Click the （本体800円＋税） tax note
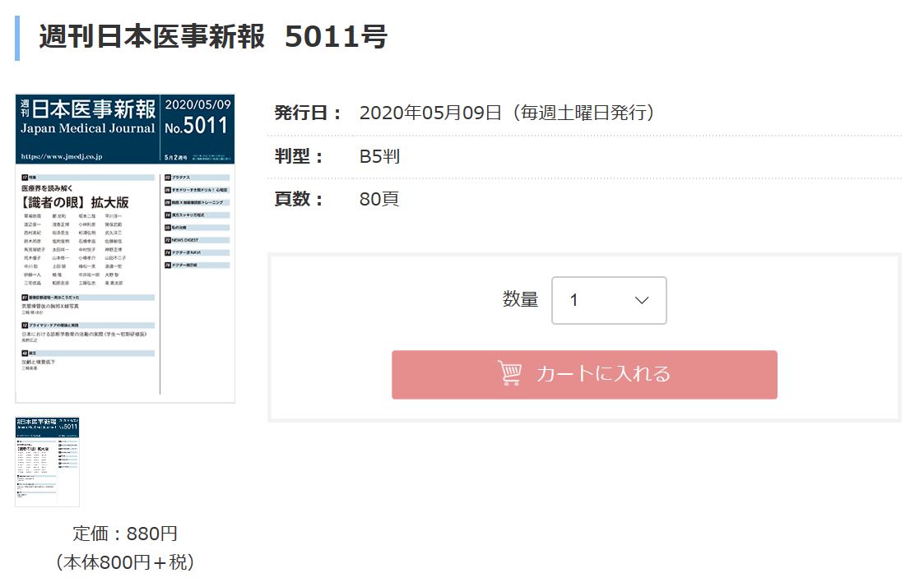 tap(125, 562)
